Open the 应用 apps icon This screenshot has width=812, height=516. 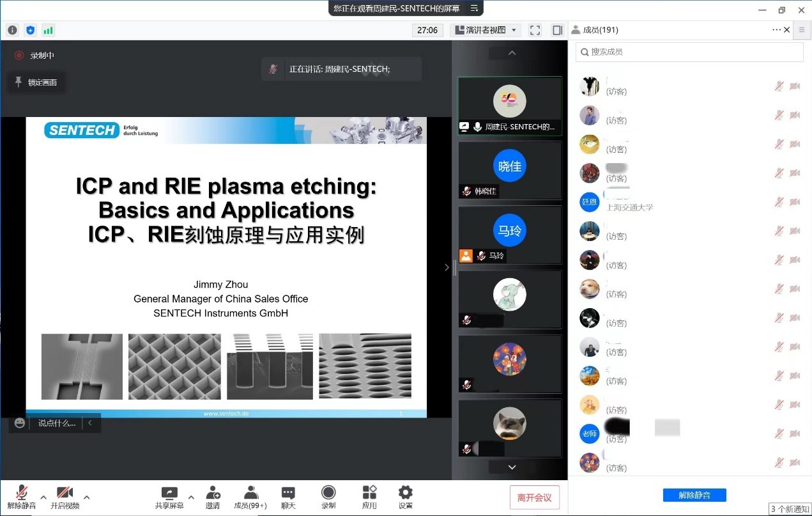[369, 493]
